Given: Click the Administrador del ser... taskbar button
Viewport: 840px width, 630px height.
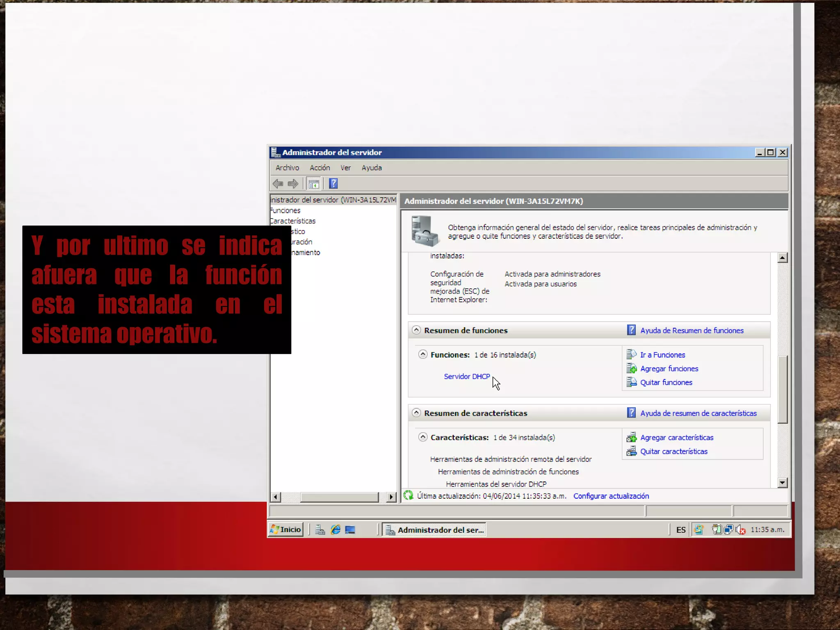Looking at the screenshot, I should (x=434, y=530).
